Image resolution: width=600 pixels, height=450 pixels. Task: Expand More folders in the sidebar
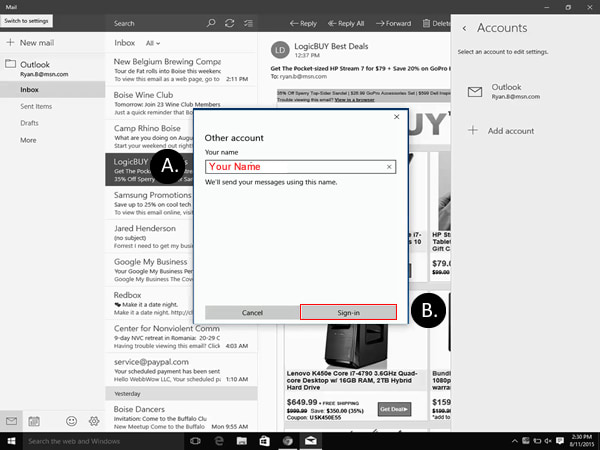(29, 139)
